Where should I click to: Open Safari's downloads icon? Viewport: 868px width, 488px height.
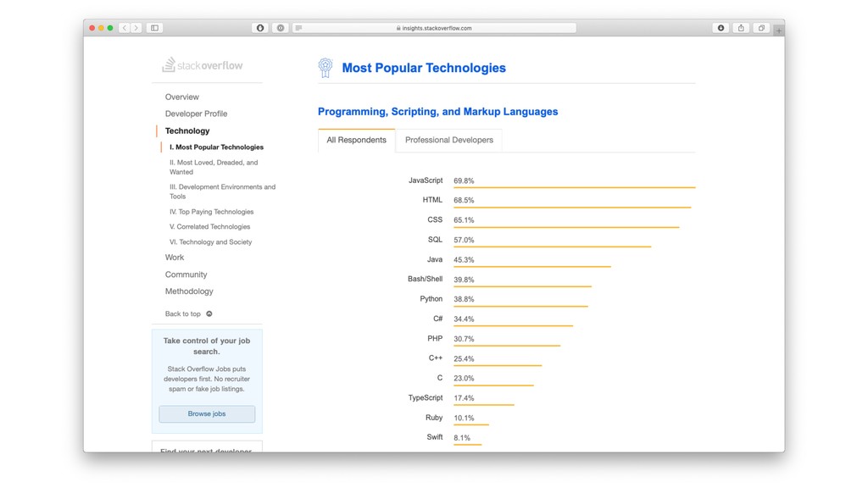(x=721, y=28)
